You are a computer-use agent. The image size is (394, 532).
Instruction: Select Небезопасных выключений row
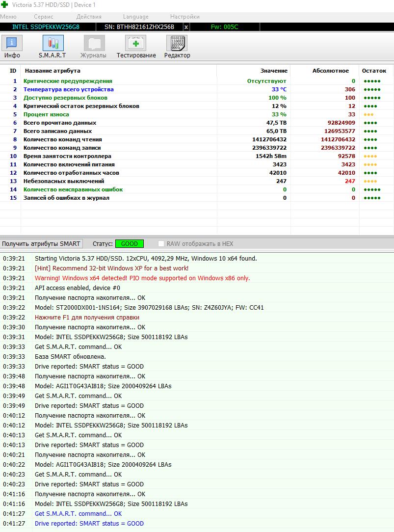pos(197,181)
